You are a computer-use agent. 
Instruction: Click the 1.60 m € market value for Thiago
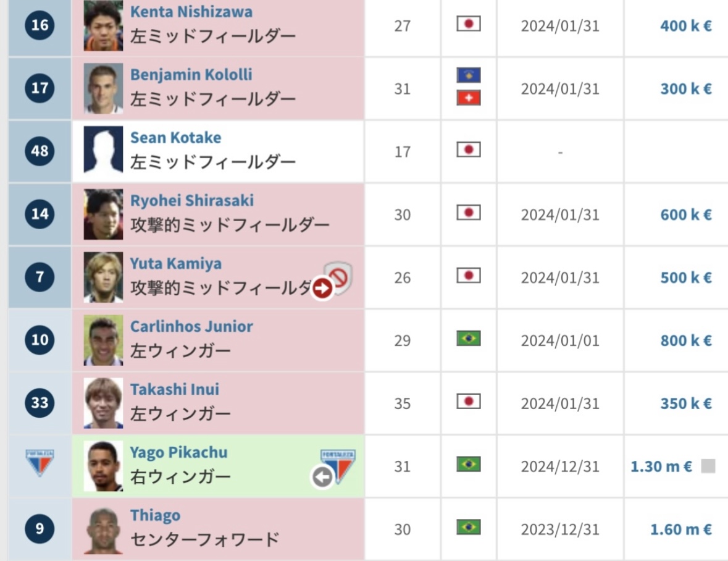pos(680,529)
